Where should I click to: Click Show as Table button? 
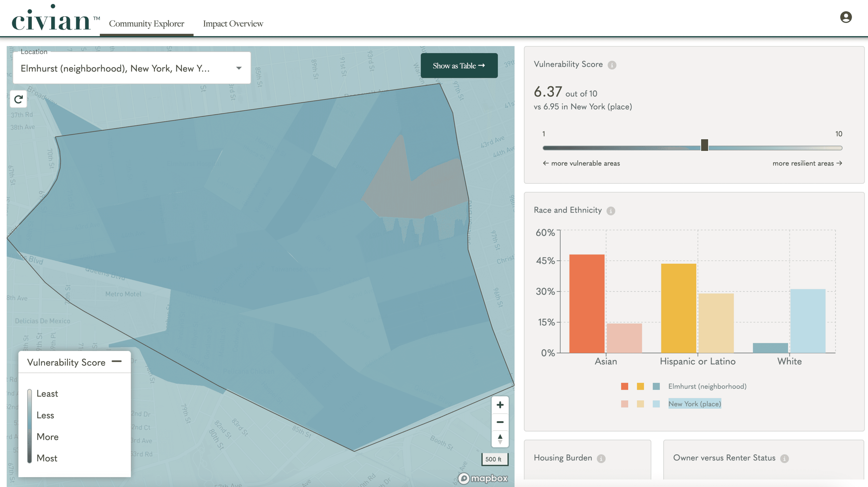pyautogui.click(x=459, y=66)
